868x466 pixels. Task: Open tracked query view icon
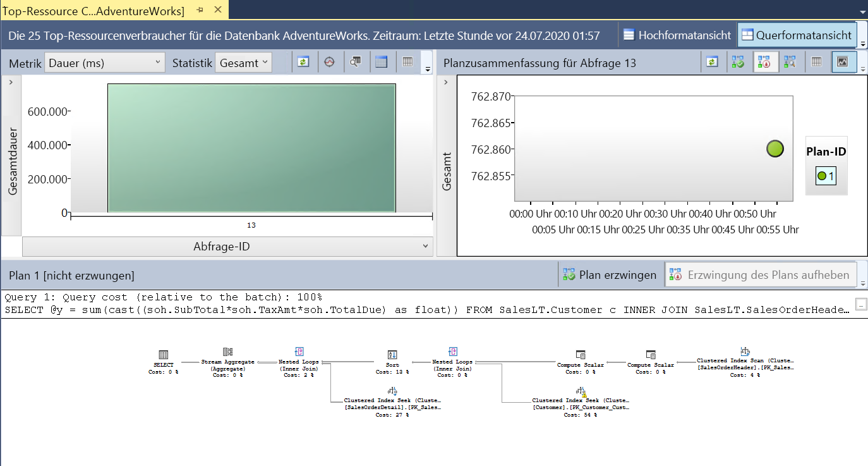click(x=329, y=62)
